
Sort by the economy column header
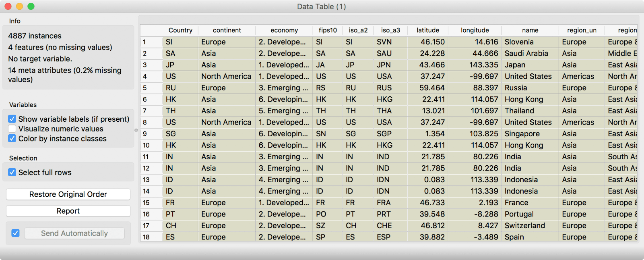284,30
